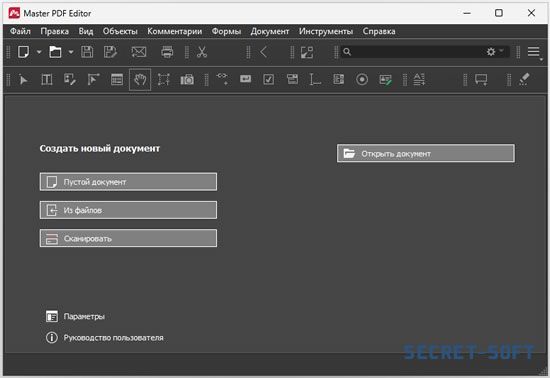Maximize the Master PDF Editor window
This screenshot has height=378, width=550.
click(x=498, y=13)
